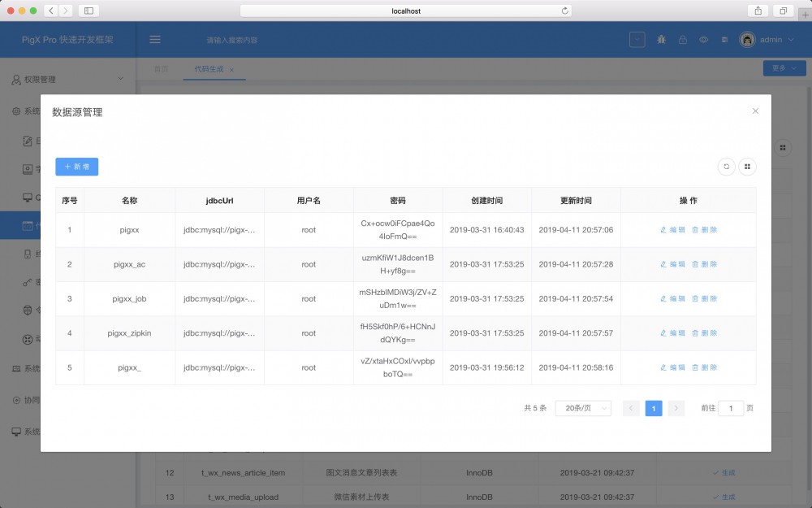Refresh the data source table
This screenshot has height=508, width=812.
(x=726, y=167)
